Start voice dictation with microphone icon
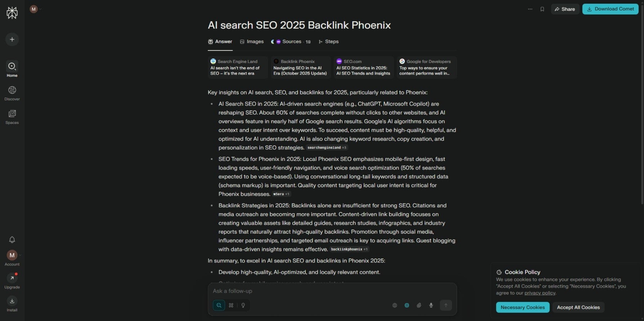 [x=431, y=305]
